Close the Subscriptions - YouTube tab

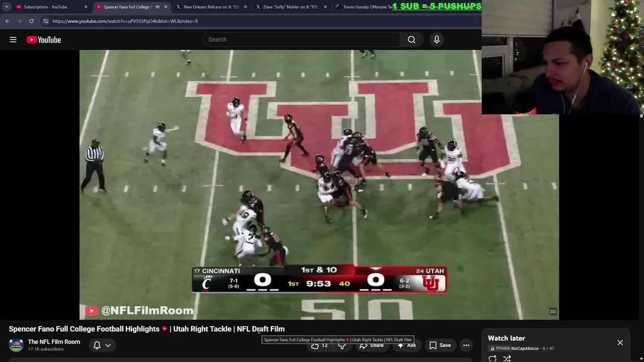coord(86,7)
